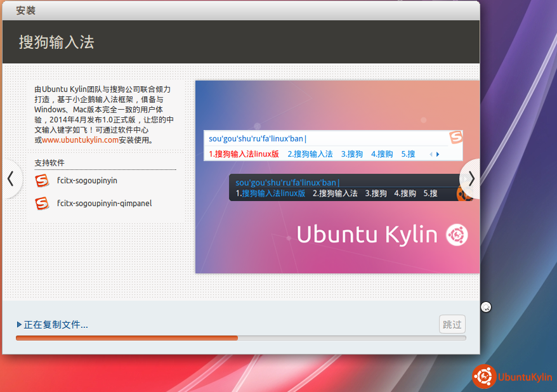Viewport: 557px width, 392px height.
Task: Click the Ubuntu Kylin circular logo in slide
Action: [457, 235]
